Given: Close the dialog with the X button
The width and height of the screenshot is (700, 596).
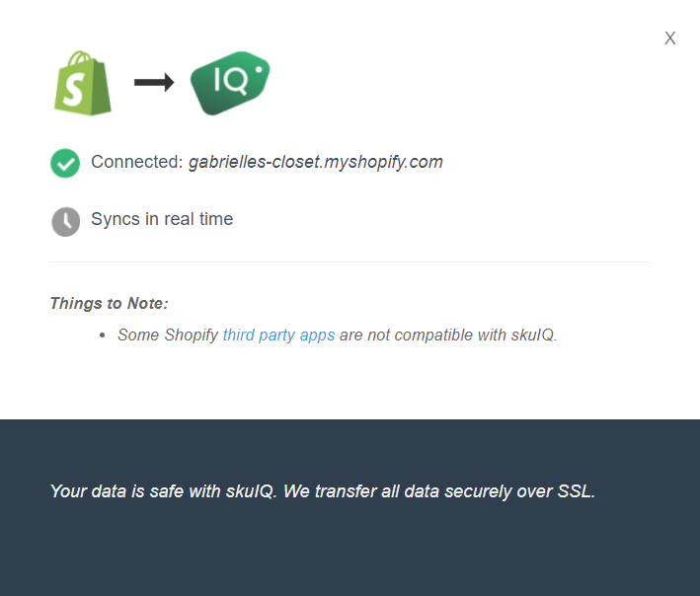Looking at the screenshot, I should click(670, 38).
